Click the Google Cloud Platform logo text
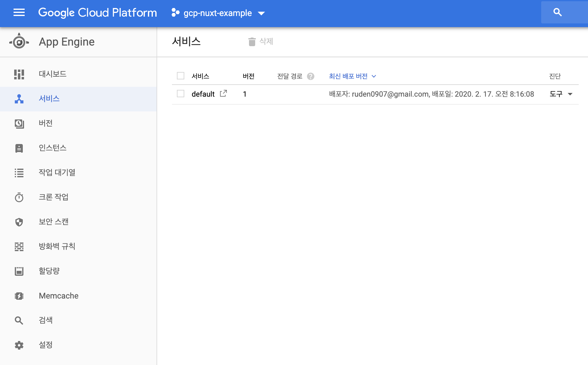 (x=97, y=13)
